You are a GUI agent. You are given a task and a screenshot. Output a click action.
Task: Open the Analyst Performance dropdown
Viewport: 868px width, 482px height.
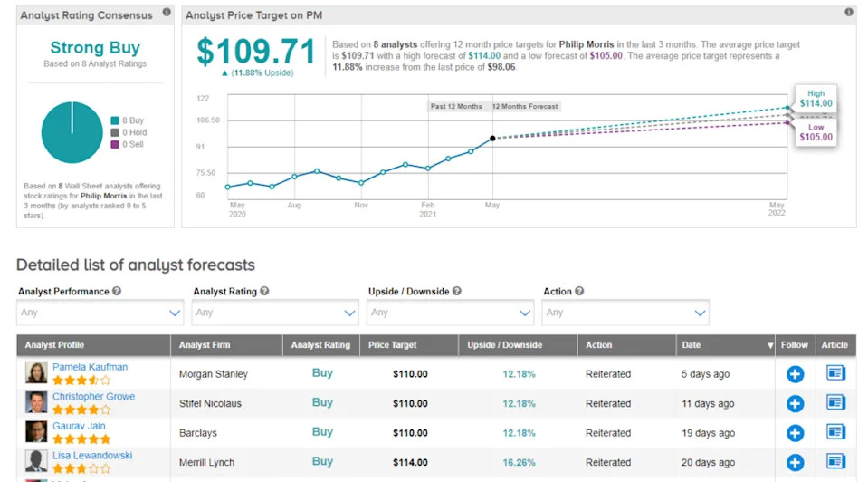[x=100, y=313]
